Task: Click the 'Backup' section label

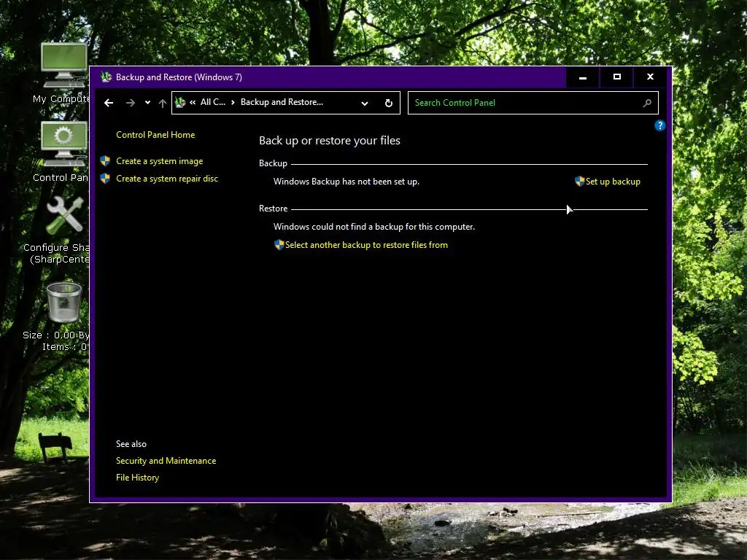Action: [x=273, y=163]
